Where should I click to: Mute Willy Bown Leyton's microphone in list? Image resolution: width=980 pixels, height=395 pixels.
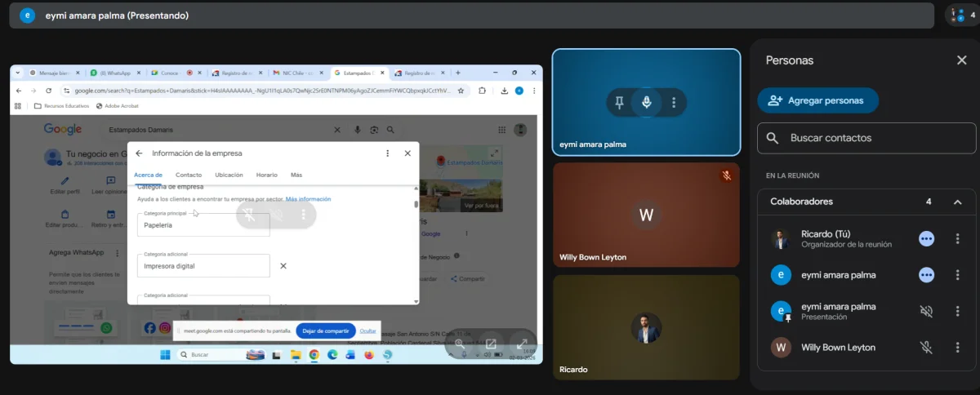click(926, 348)
